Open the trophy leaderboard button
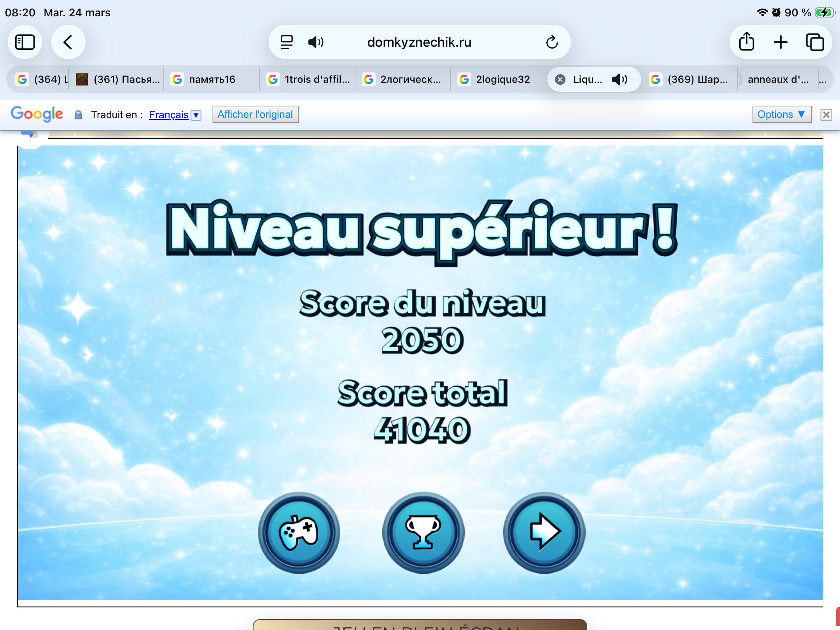This screenshot has width=840, height=630. coord(423,532)
